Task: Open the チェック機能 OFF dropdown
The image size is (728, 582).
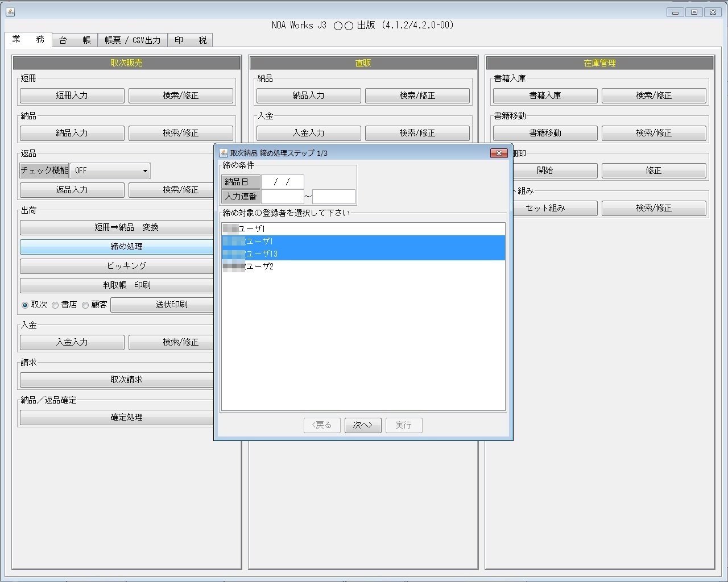Action: (145, 171)
